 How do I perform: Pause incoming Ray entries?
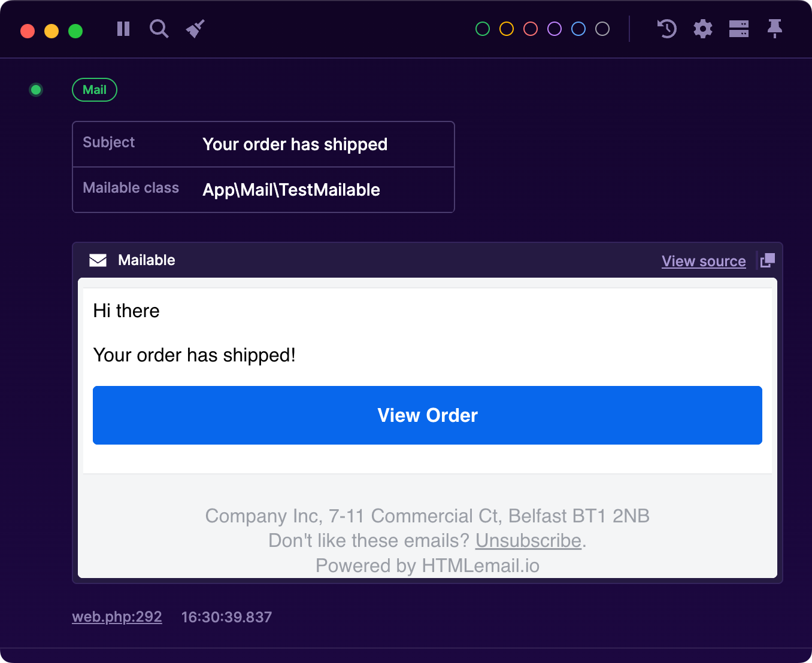coord(123,28)
